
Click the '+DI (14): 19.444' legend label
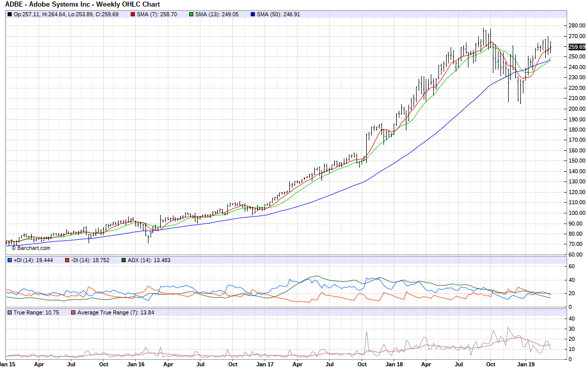[34, 260]
